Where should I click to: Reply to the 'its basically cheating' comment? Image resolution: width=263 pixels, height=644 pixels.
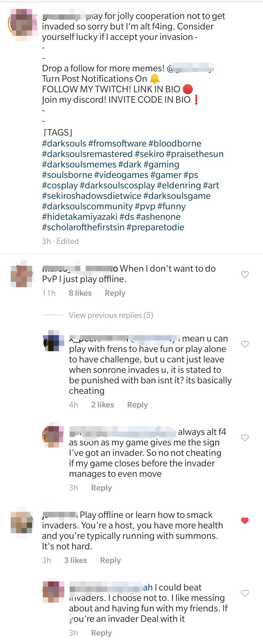[137, 405]
